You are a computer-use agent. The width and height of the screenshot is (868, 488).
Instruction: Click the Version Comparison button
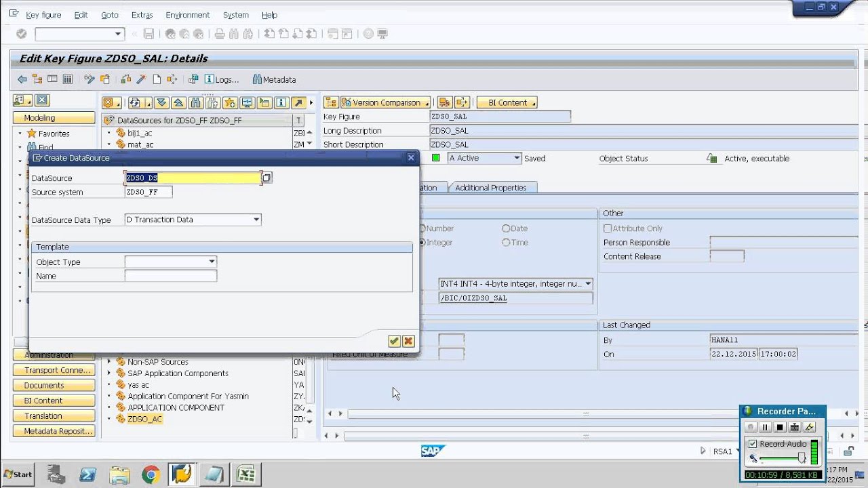[385, 103]
